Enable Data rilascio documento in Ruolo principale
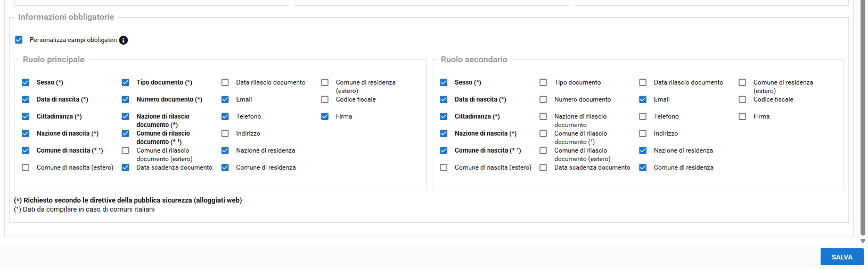This screenshot has height=269, width=868. click(x=225, y=82)
